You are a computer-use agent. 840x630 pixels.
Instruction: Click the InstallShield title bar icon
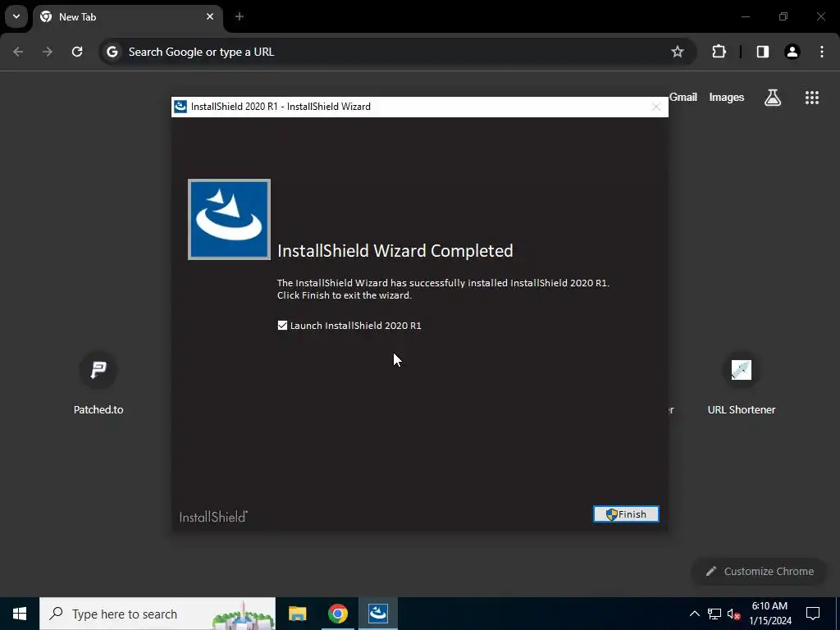click(x=180, y=106)
